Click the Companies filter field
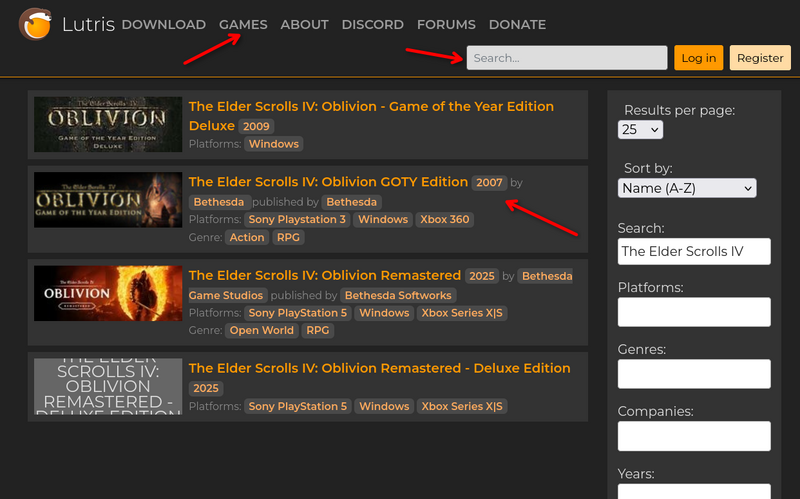Screen dimensions: 800x499 click(x=694, y=436)
